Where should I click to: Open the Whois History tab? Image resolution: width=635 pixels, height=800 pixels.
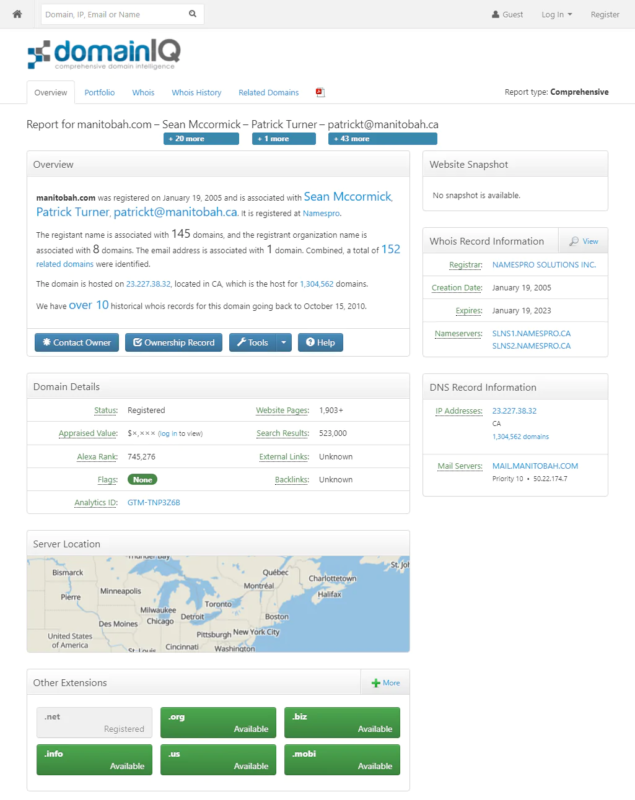196,92
